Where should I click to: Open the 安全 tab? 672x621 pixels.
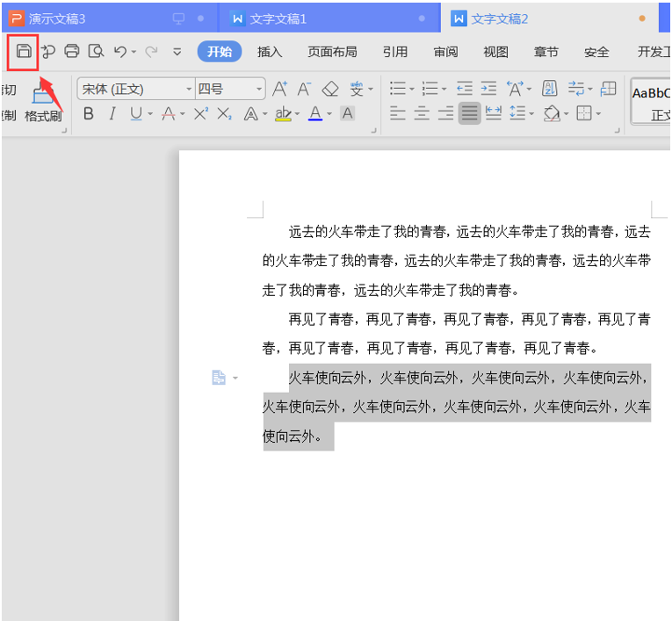click(596, 52)
